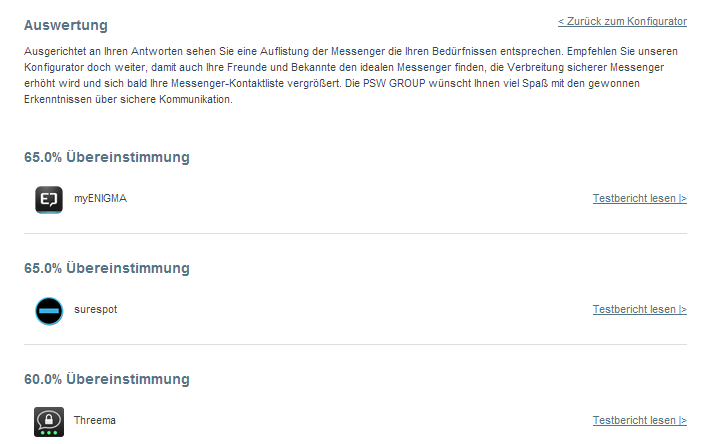
Task: Open the myENIGMA test report link
Action: coord(639,199)
